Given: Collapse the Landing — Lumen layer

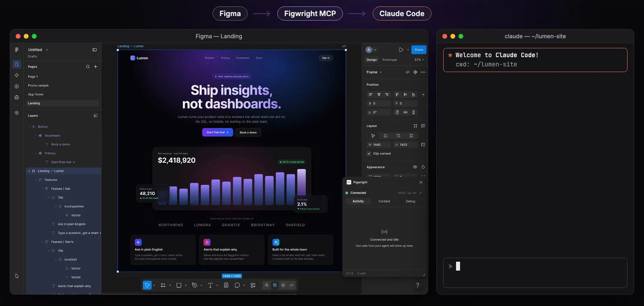Looking at the screenshot, I should point(29,171).
